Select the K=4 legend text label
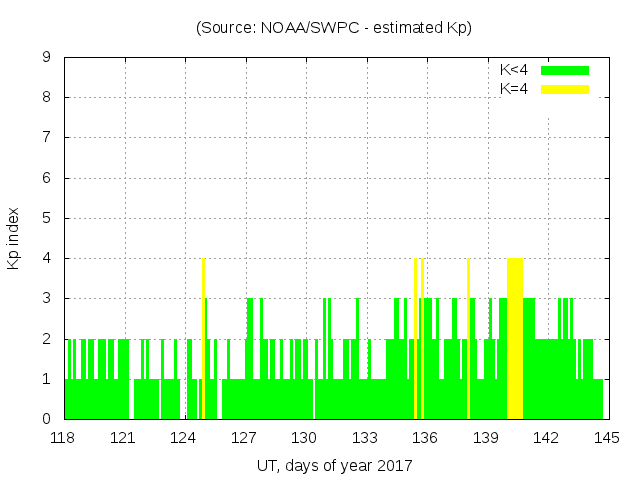 coord(513,89)
